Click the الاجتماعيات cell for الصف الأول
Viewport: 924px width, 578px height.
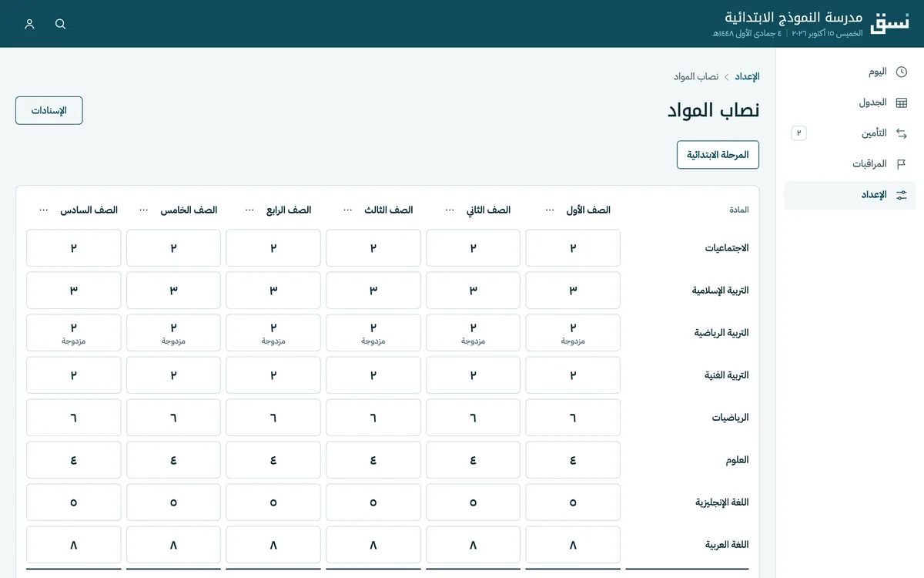(573, 248)
